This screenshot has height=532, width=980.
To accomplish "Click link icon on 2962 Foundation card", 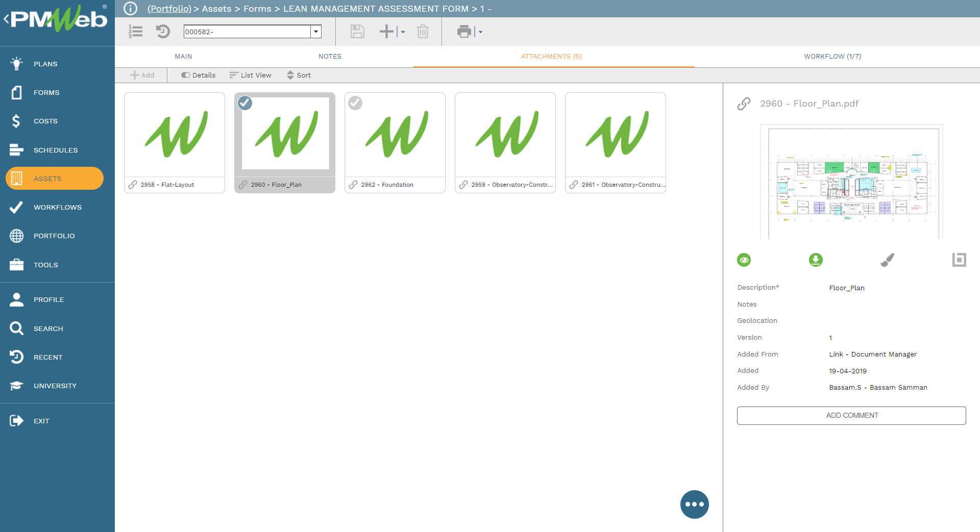I will 353,185.
